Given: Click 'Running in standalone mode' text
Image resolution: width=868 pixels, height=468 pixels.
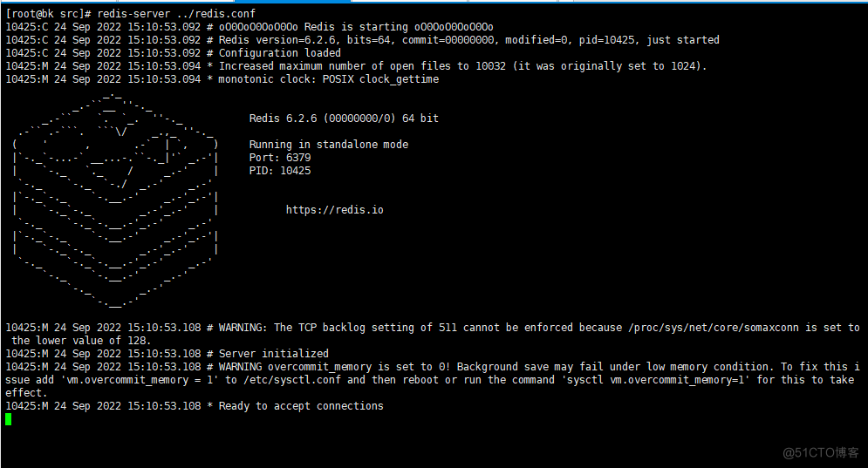Looking at the screenshot, I should 328,145.
